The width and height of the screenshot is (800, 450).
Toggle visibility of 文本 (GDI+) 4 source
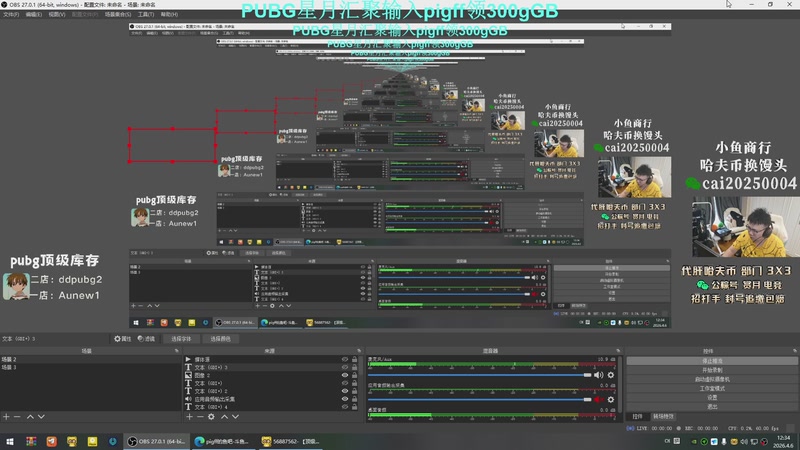(345, 407)
